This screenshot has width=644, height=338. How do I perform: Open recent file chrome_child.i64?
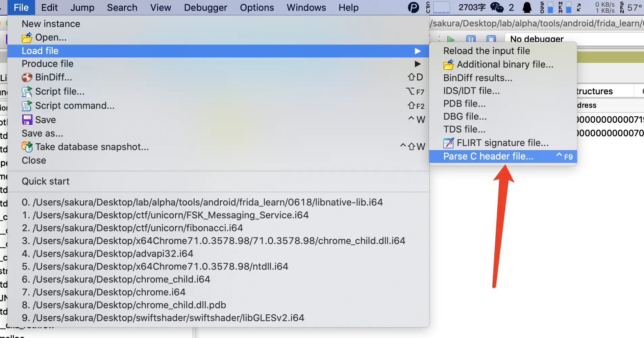[218, 280]
